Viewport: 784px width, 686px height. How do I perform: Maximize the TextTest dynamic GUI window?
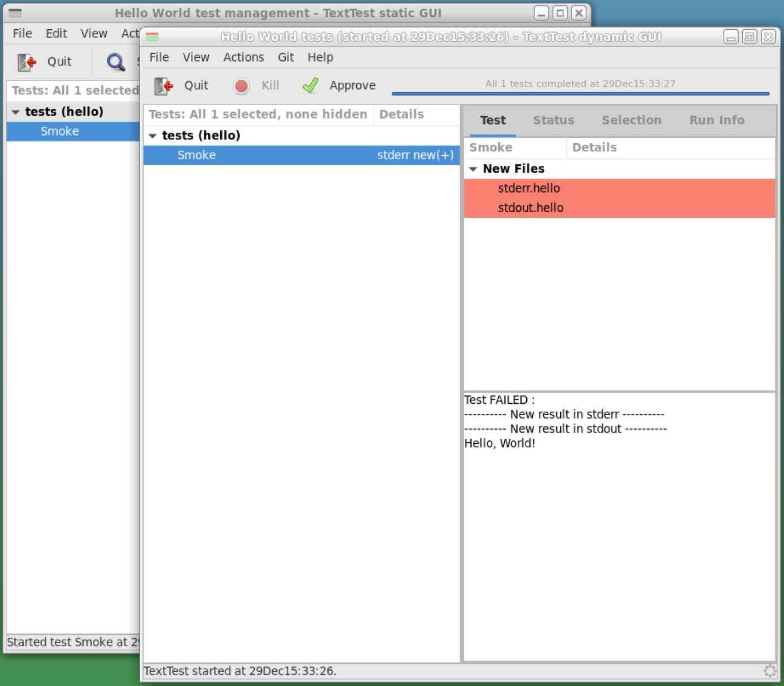click(x=749, y=37)
